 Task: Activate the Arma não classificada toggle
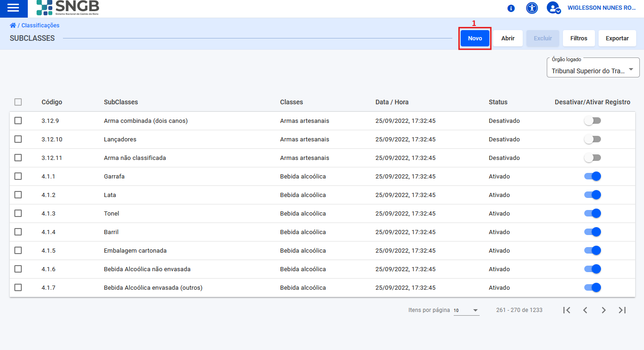(593, 158)
